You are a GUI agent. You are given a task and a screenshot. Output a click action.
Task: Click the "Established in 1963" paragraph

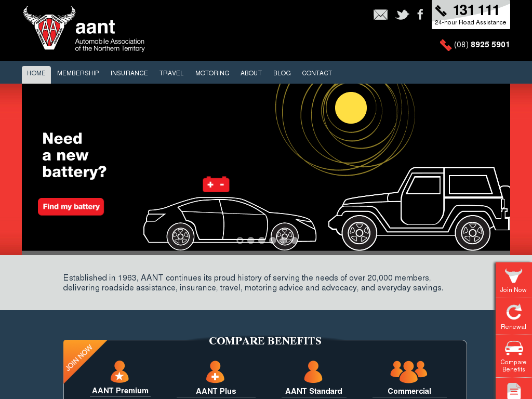click(x=253, y=283)
